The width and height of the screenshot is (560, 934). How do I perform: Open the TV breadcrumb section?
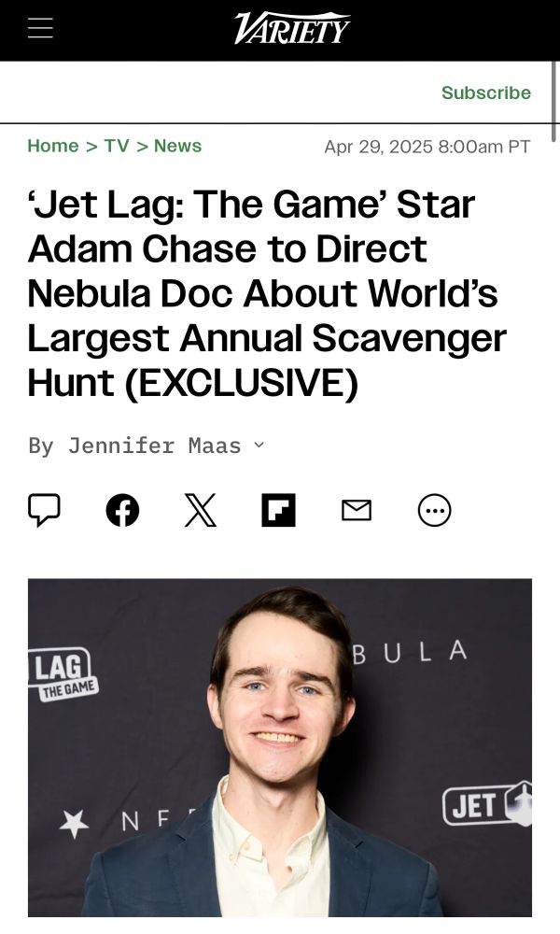117,146
